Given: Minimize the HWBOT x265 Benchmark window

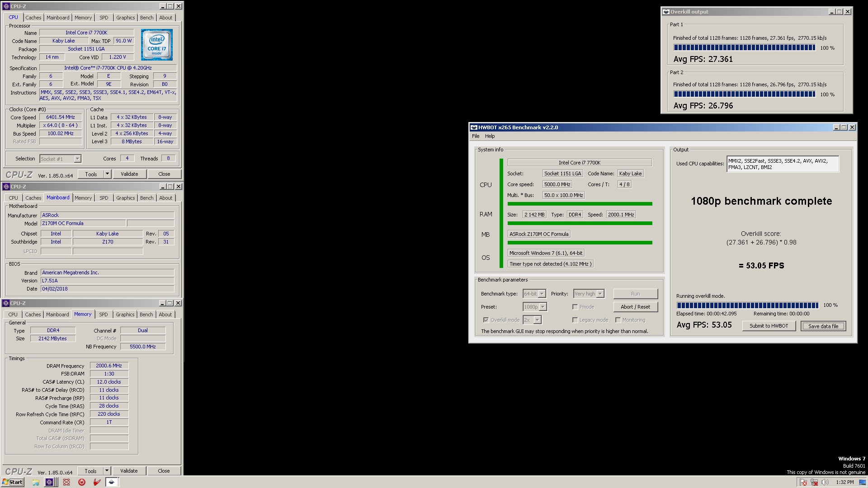Looking at the screenshot, I should tap(836, 127).
